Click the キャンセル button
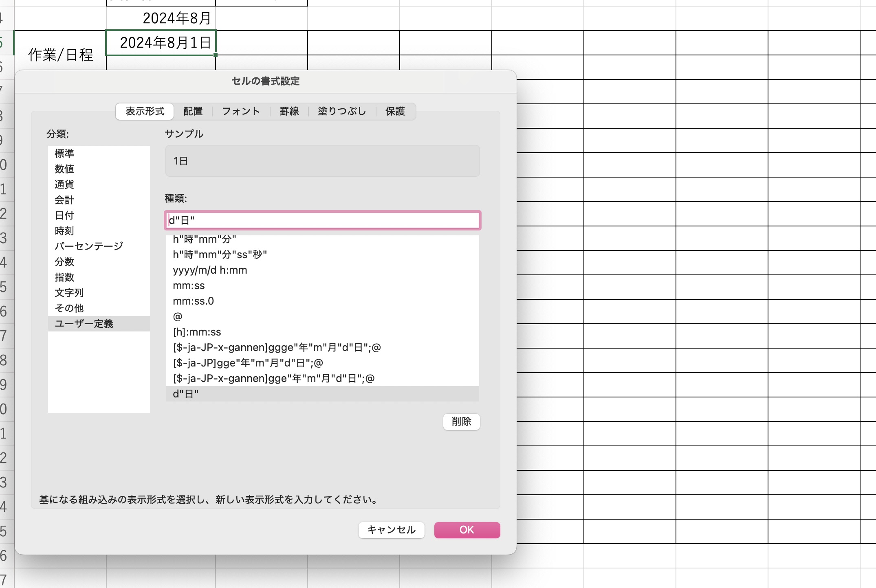Image resolution: width=876 pixels, height=588 pixels. coord(391,530)
